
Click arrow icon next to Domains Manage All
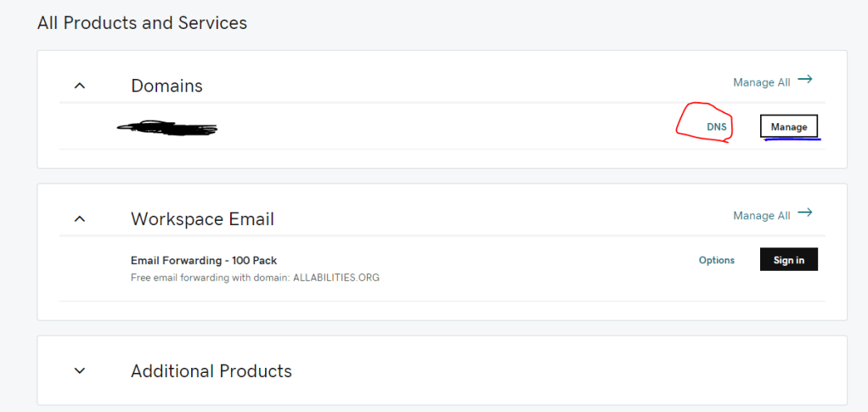point(805,80)
